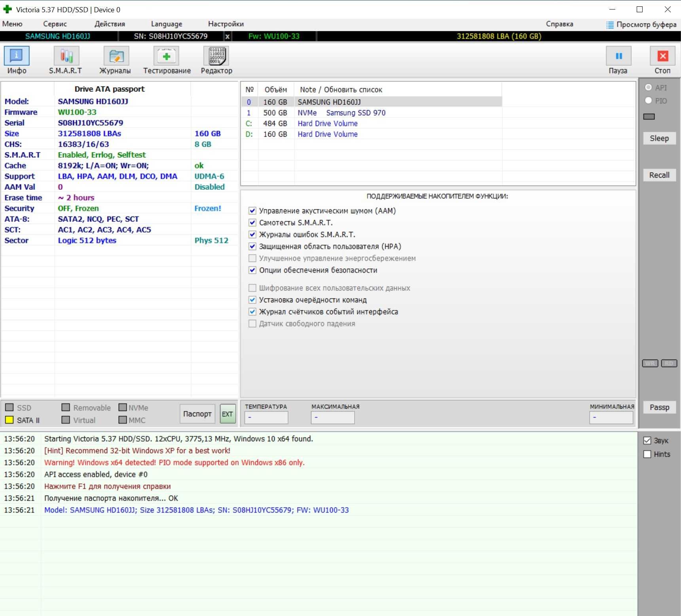The width and height of the screenshot is (681, 616).
Task: Open the Сервис menu
Action: tap(55, 24)
